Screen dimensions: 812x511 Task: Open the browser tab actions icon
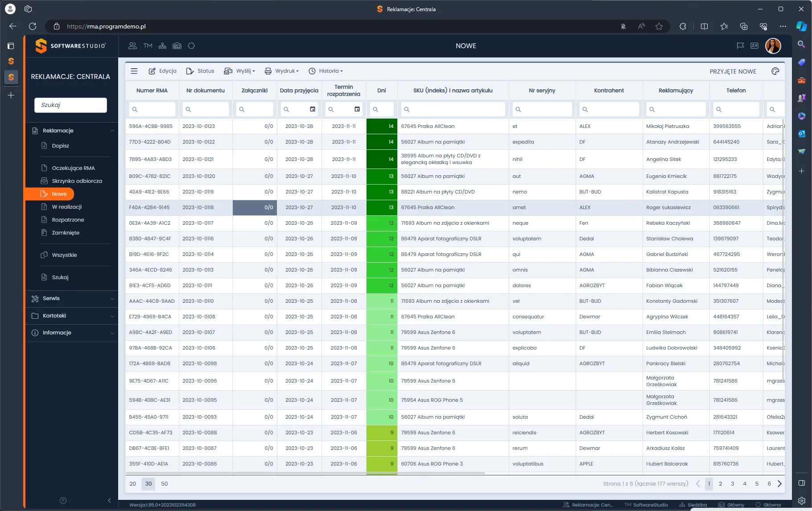click(28, 9)
